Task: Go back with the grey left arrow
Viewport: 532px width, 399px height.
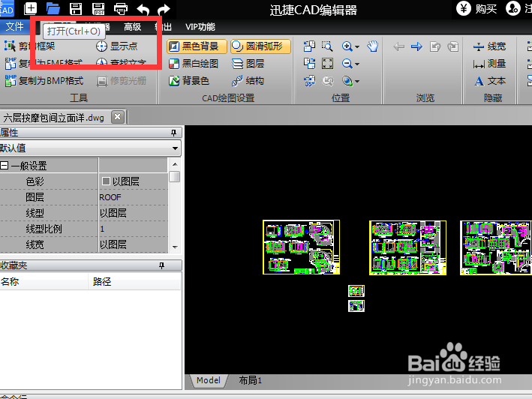Action: [398, 46]
